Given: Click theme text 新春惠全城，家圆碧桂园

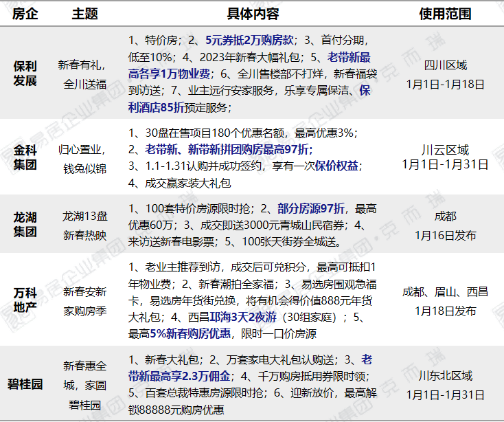Looking at the screenshot, I should 85,386.
